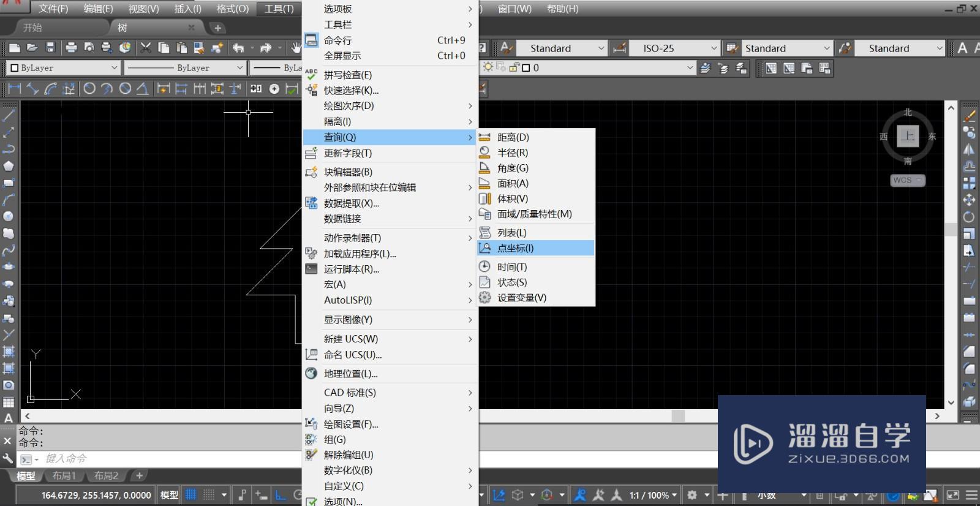Click the Model (模型) status bar button
This screenshot has width=980, height=506.
[169, 495]
